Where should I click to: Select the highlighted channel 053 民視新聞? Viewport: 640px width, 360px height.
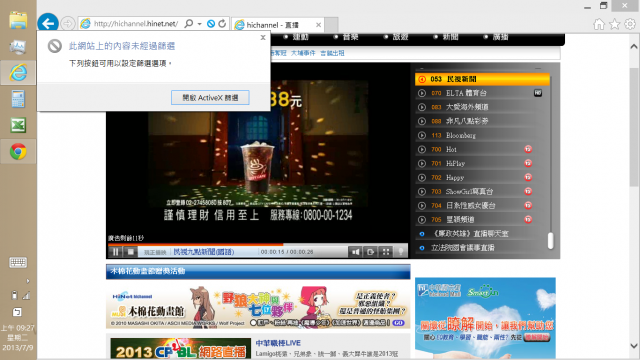click(482, 79)
